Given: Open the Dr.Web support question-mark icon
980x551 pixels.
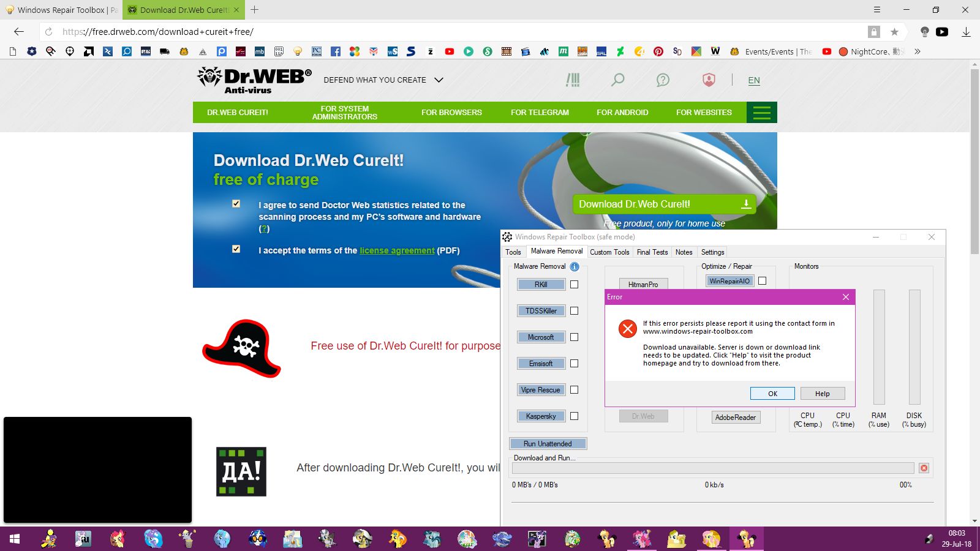Looking at the screenshot, I should (663, 80).
